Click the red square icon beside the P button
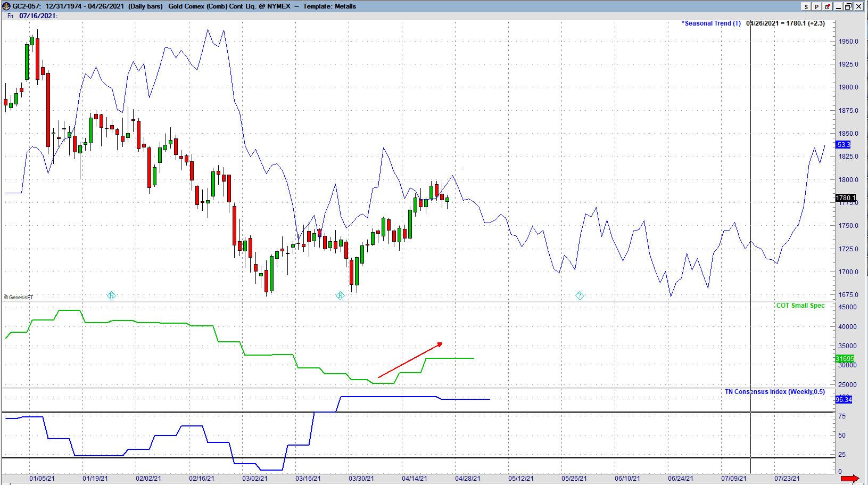Viewport: 868px width, 485px height. pos(828,6)
